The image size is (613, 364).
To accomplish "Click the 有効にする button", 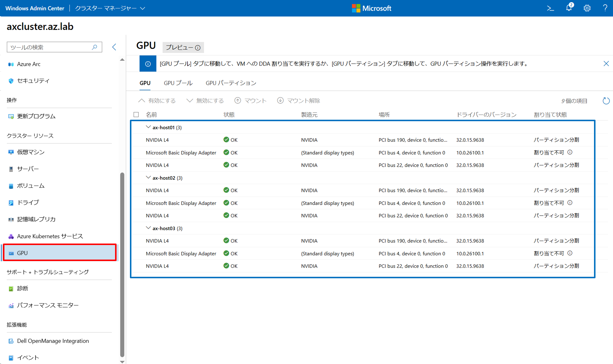I will pos(157,101).
